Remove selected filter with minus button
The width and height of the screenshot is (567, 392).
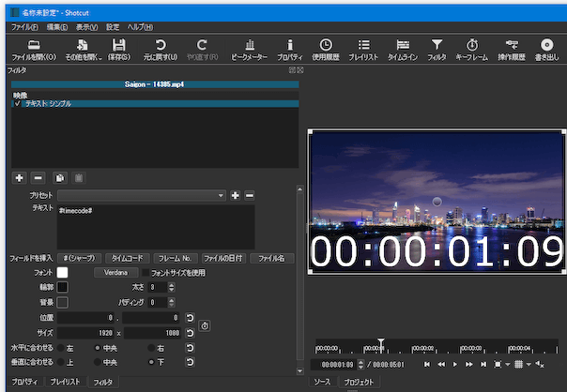point(38,178)
